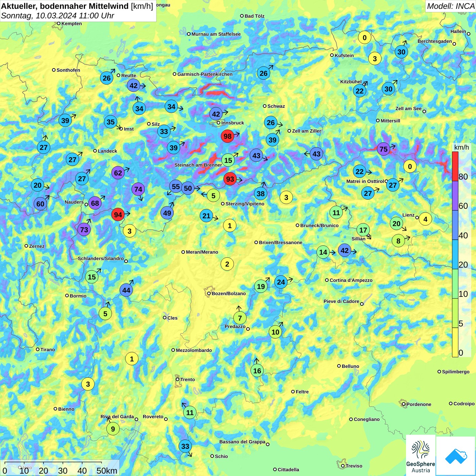Open the purple 75 wind marker

point(384,149)
